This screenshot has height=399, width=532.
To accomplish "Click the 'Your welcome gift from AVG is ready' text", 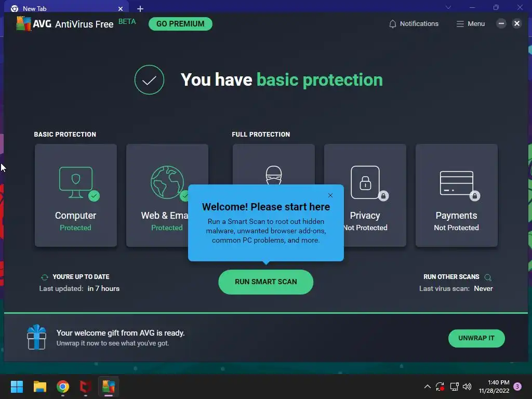I will [121, 333].
